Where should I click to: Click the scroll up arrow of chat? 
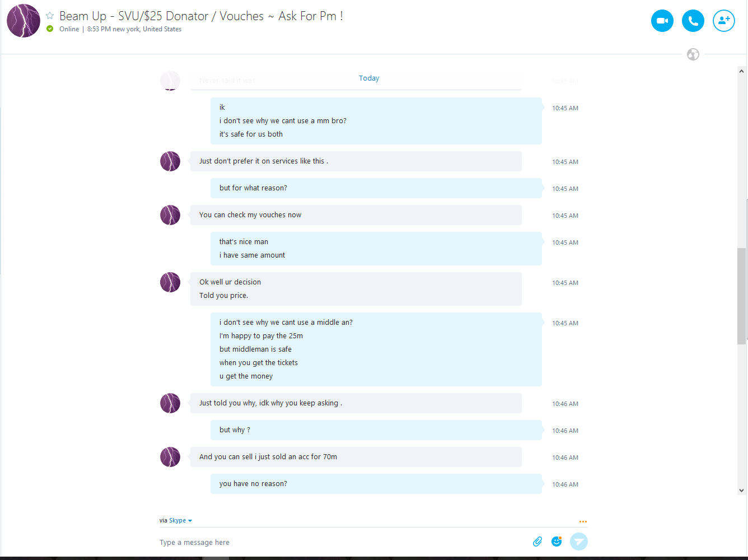tap(741, 71)
